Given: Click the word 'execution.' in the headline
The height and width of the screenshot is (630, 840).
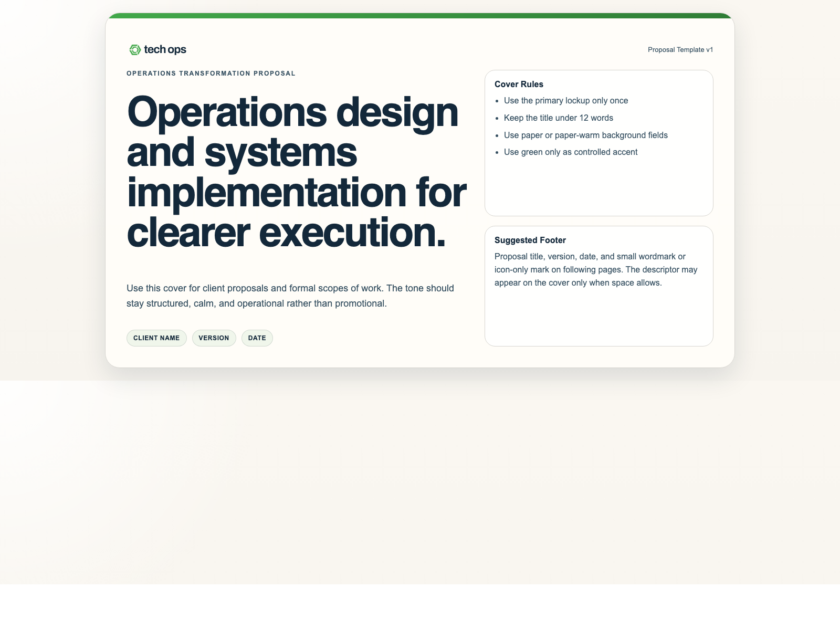Looking at the screenshot, I should click(x=352, y=233).
